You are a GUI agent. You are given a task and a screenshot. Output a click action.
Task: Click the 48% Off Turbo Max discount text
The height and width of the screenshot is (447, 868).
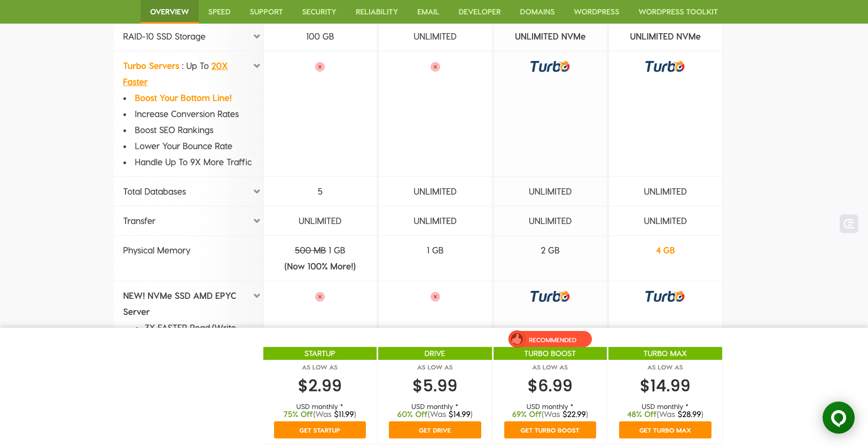click(x=642, y=414)
